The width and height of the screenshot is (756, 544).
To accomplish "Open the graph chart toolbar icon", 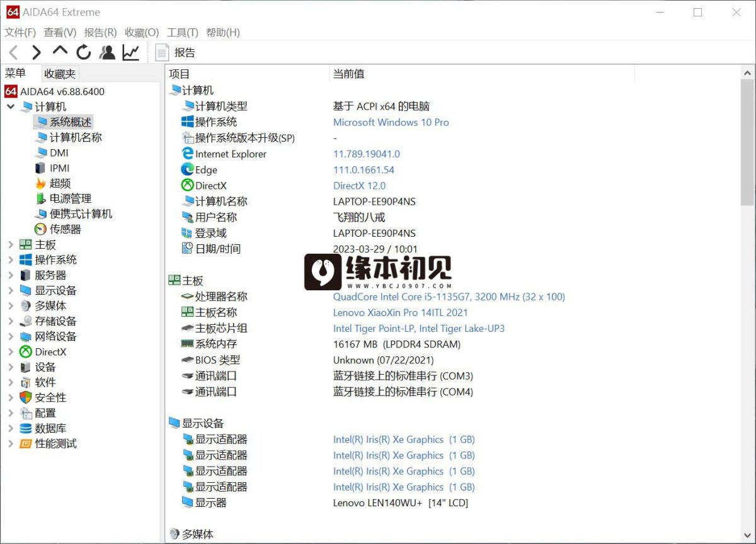I will [x=130, y=52].
